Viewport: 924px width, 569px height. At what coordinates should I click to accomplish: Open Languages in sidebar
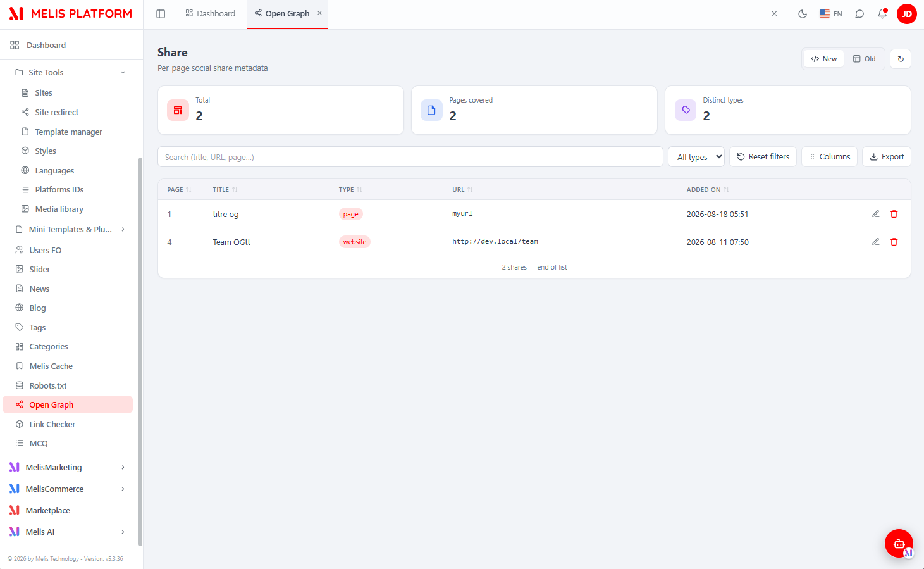click(54, 170)
